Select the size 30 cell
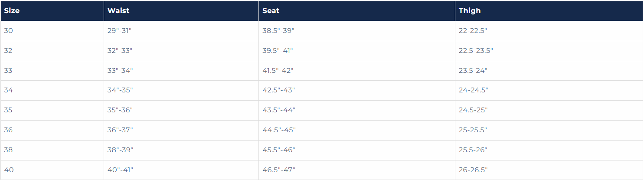This screenshot has height=180, width=644. tap(8, 31)
